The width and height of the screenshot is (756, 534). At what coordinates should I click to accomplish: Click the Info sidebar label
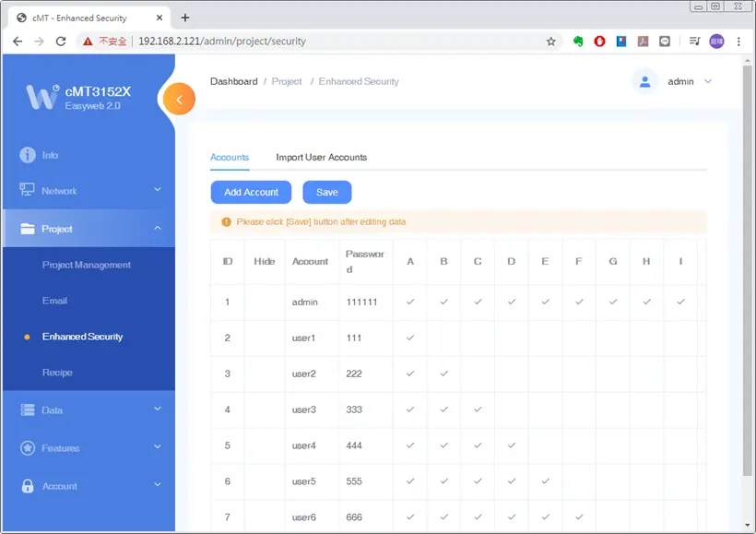pos(50,155)
